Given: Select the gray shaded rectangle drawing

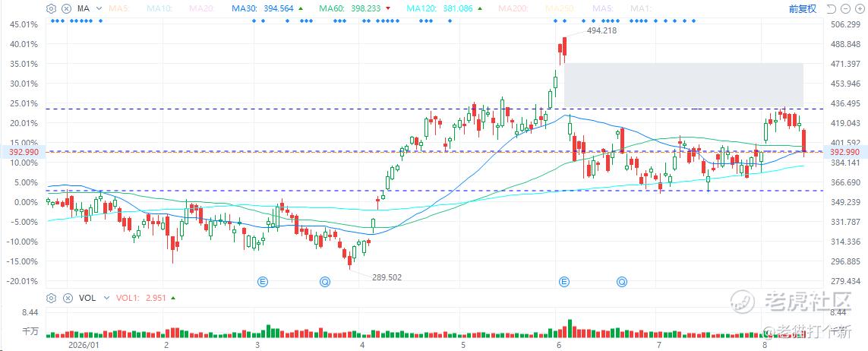Looking at the screenshot, I should [x=683, y=84].
